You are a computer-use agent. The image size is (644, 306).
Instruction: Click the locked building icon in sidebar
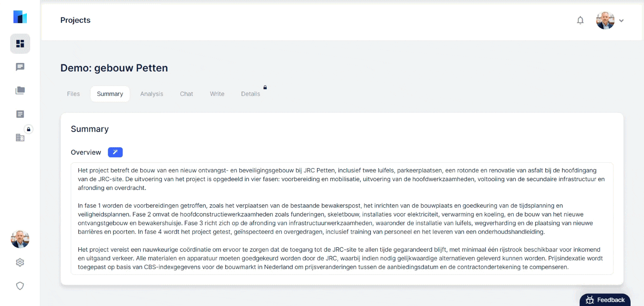[x=20, y=137]
